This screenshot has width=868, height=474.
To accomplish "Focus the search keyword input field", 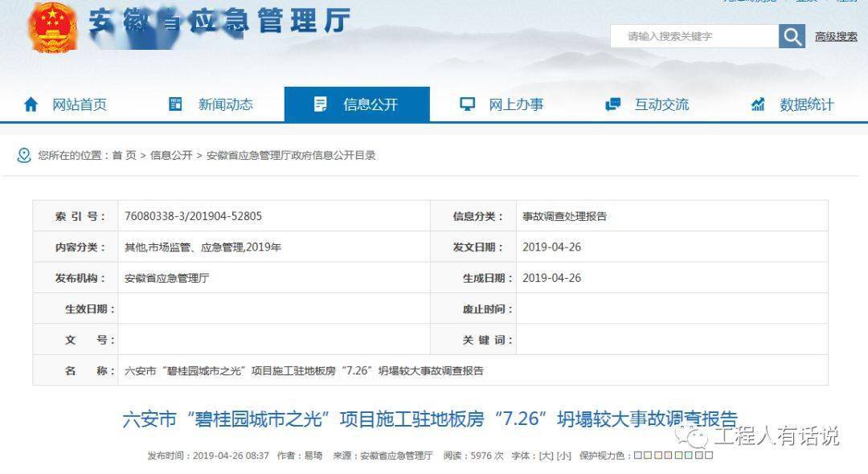I will pos(694,36).
